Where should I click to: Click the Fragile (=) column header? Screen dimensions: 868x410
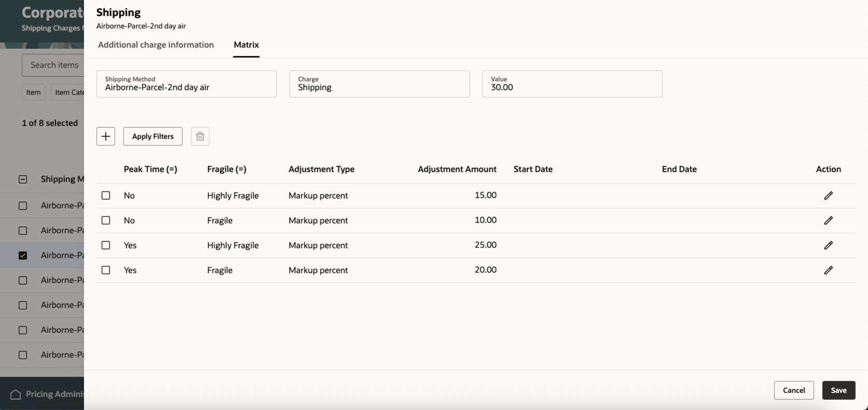226,169
